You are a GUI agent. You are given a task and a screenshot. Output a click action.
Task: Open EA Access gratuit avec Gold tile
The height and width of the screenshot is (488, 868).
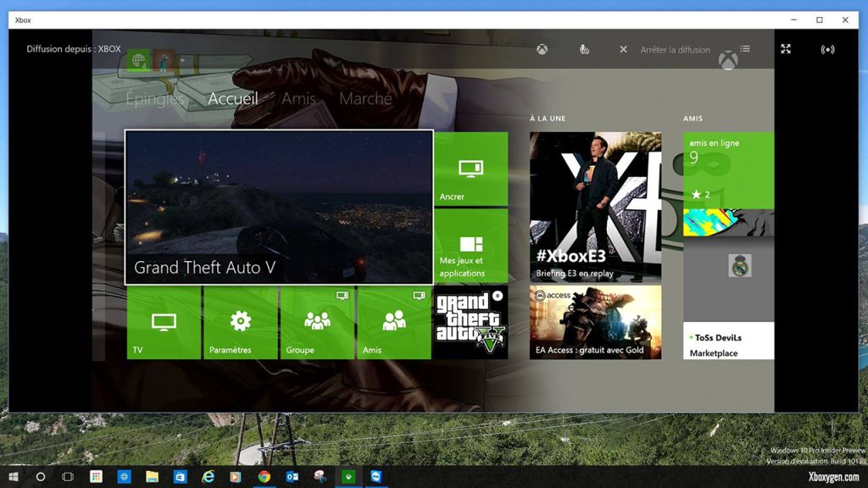coord(595,323)
